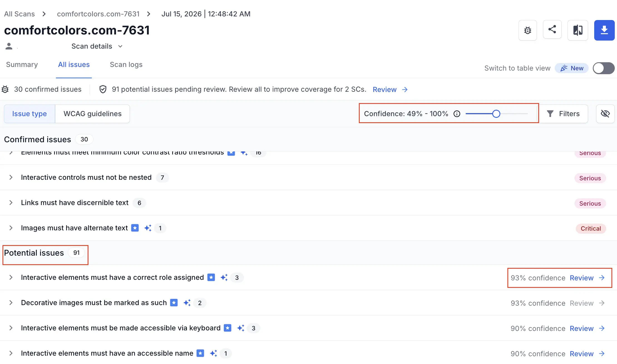Image resolution: width=617 pixels, height=364 pixels.
Task: Click the bug report icon button
Action: click(527, 30)
